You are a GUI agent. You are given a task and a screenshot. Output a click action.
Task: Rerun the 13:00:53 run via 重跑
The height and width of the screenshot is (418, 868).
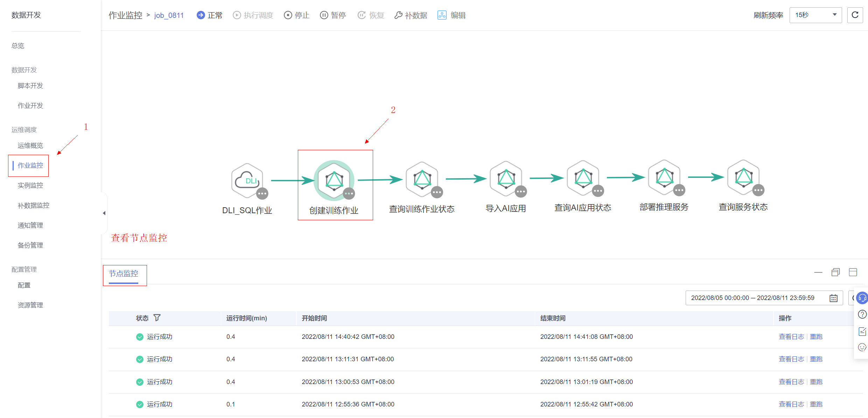click(x=816, y=382)
